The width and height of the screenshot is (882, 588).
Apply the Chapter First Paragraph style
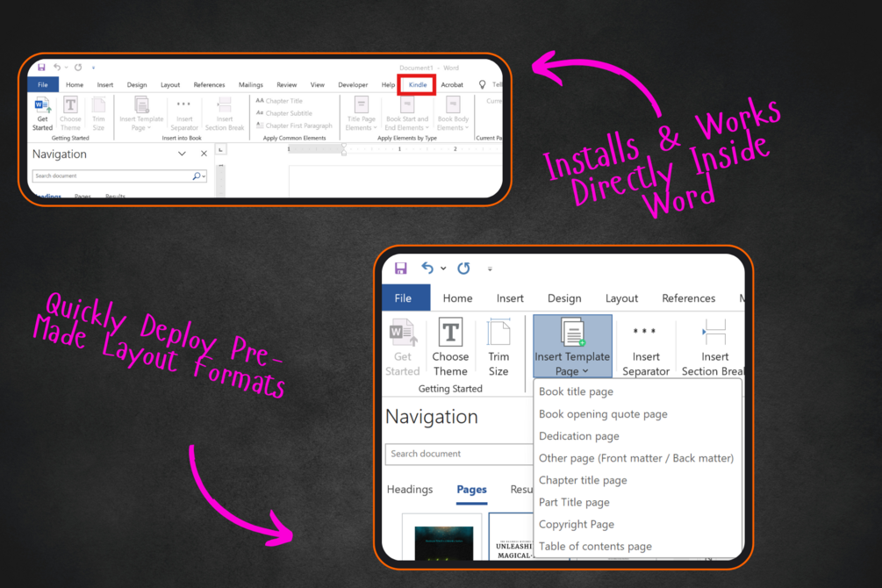click(x=294, y=125)
